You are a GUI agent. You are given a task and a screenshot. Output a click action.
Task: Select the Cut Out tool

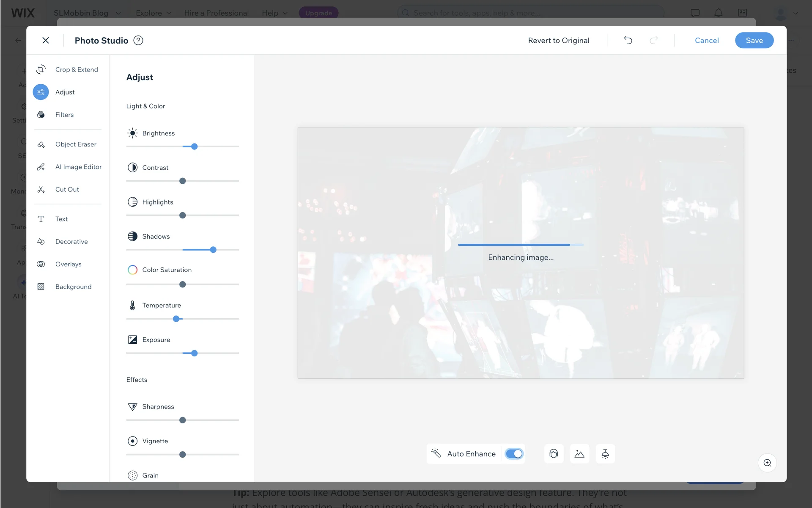[67, 190]
